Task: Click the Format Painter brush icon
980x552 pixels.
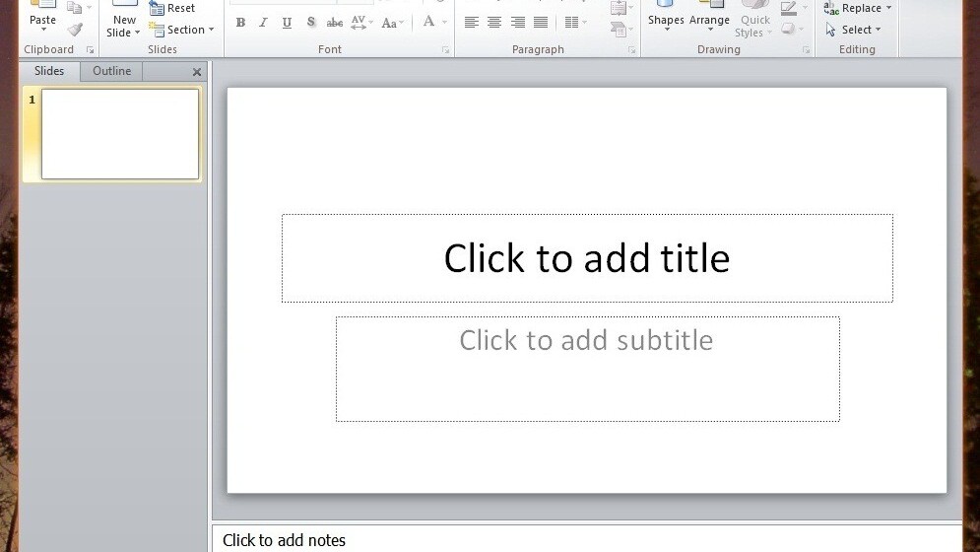Action: click(x=75, y=30)
